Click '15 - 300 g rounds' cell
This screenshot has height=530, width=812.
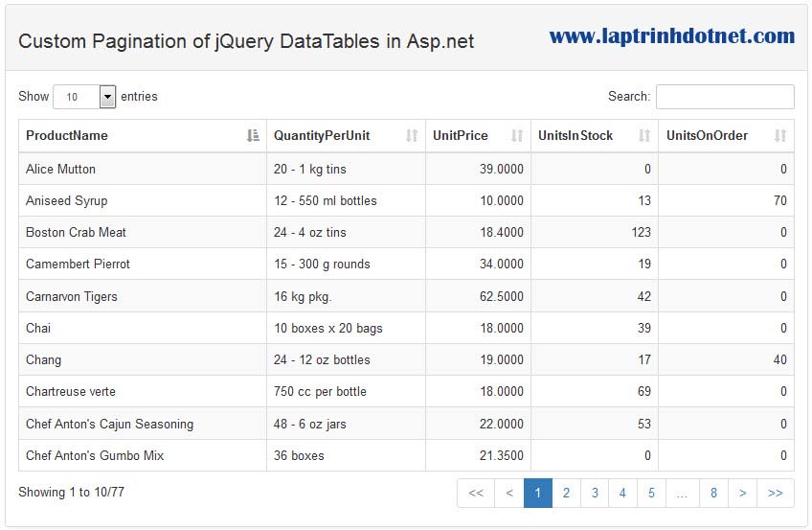click(x=346, y=264)
